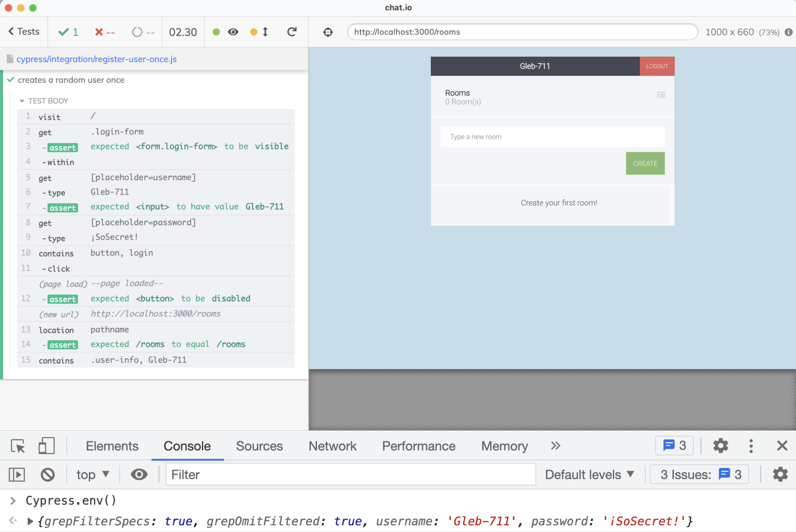Open the Default levels dropdown
Screen dimensions: 796x532
[589, 474]
